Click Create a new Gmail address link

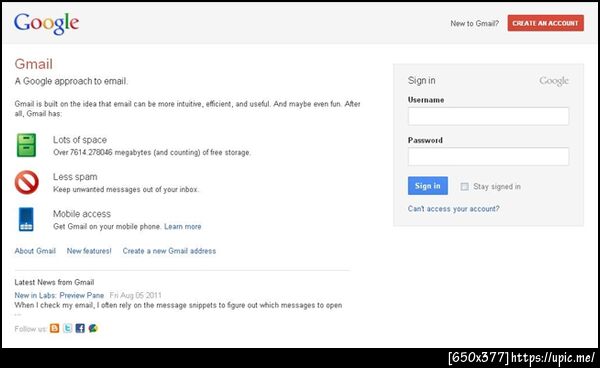coord(169,251)
